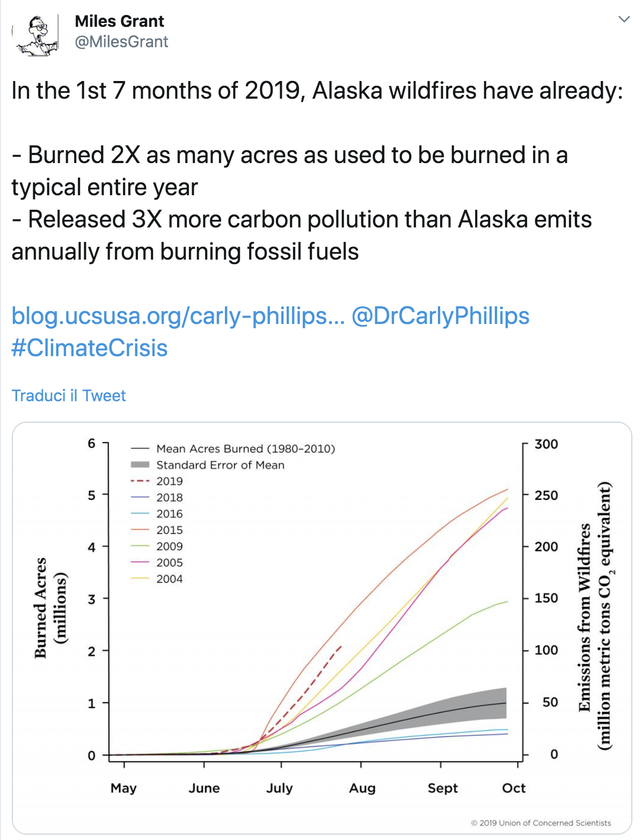The height and width of the screenshot is (840, 642).
Task: Click the #ClimateCrisis hashtag
Action: [x=90, y=348]
